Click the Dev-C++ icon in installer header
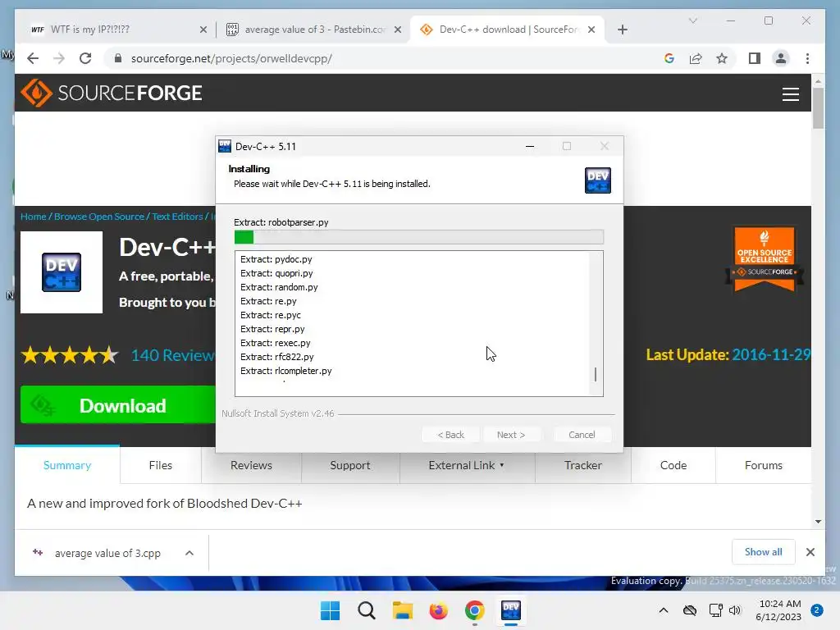This screenshot has width=840, height=630. tap(598, 180)
